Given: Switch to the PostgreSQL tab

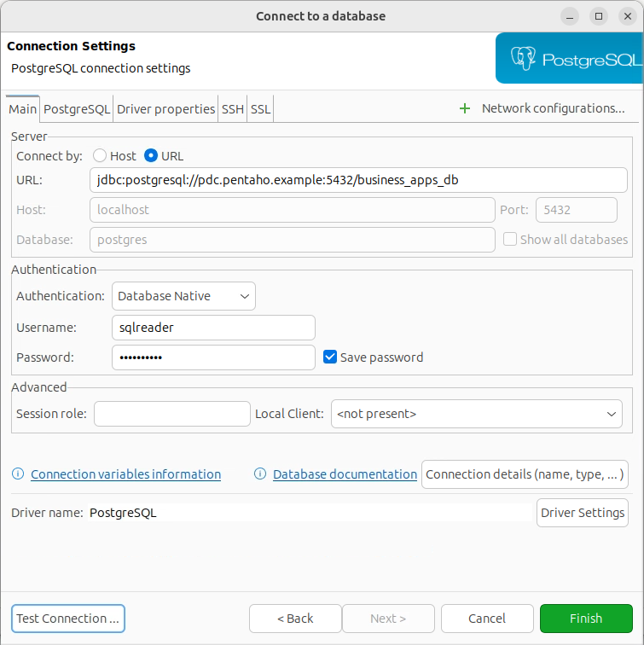Looking at the screenshot, I should coord(77,109).
